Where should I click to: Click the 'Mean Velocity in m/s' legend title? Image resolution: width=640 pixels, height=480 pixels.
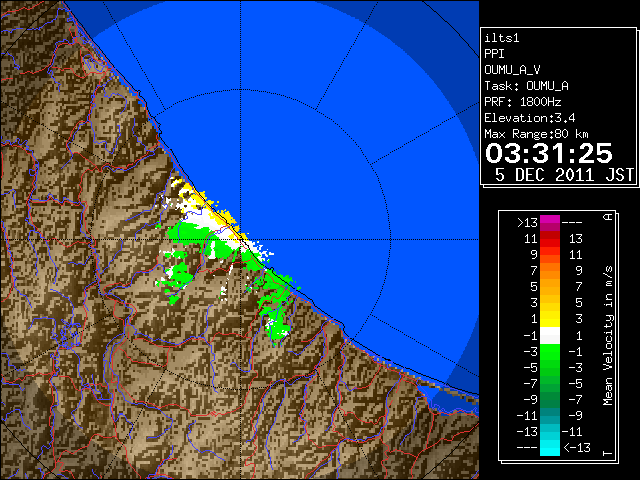pyautogui.click(x=608, y=336)
